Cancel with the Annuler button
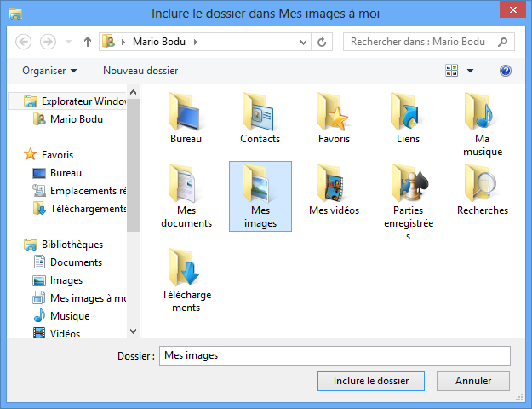 click(x=473, y=381)
